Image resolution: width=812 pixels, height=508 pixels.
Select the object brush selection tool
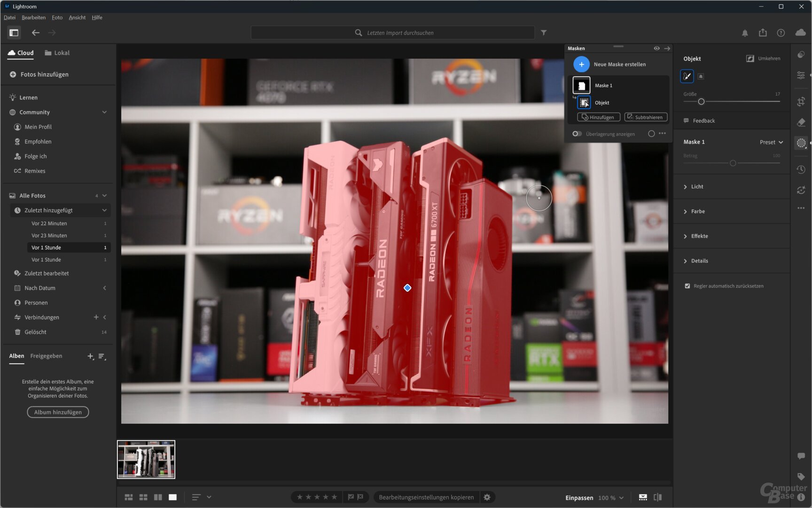pyautogui.click(x=687, y=76)
